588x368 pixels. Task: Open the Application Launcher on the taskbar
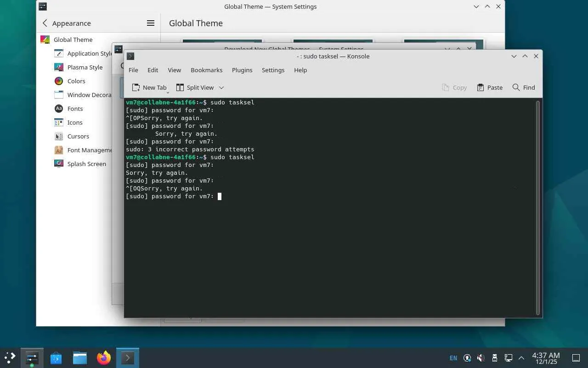pos(10,357)
